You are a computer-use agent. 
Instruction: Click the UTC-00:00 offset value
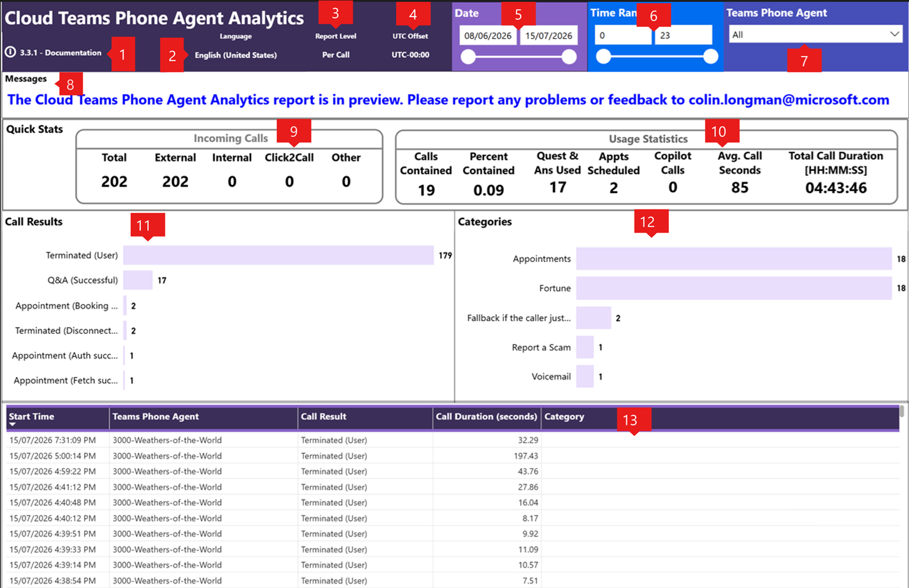tap(410, 55)
